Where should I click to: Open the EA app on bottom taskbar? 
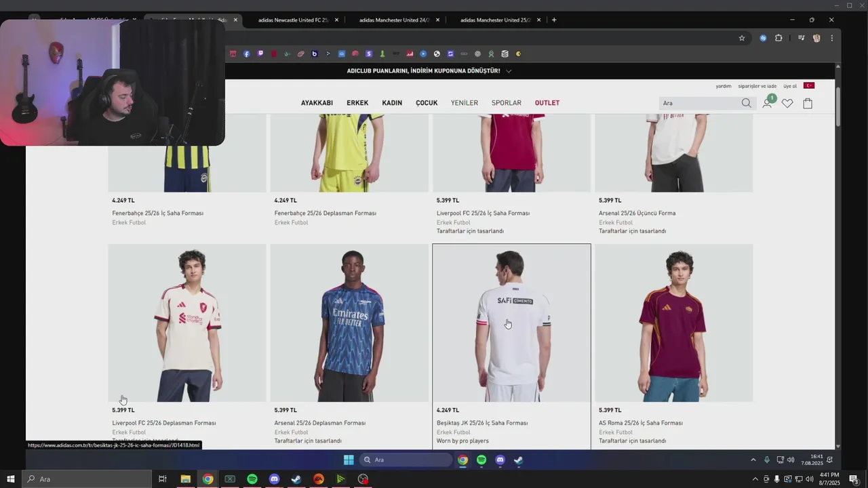pos(319,479)
